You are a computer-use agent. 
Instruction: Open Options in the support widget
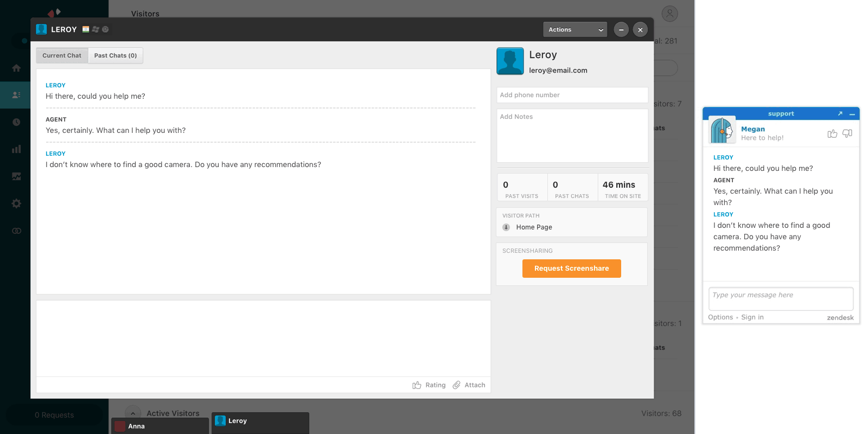coord(720,317)
